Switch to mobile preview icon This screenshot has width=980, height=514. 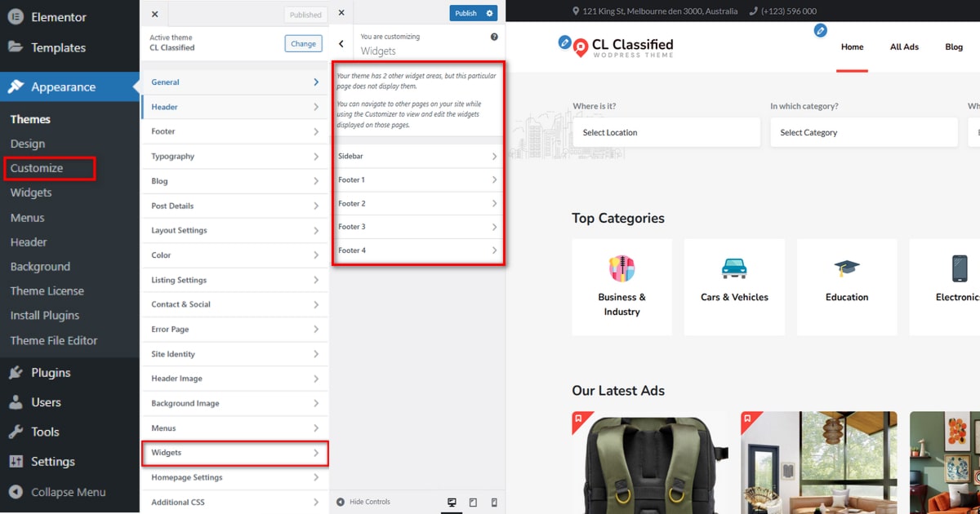point(494,503)
